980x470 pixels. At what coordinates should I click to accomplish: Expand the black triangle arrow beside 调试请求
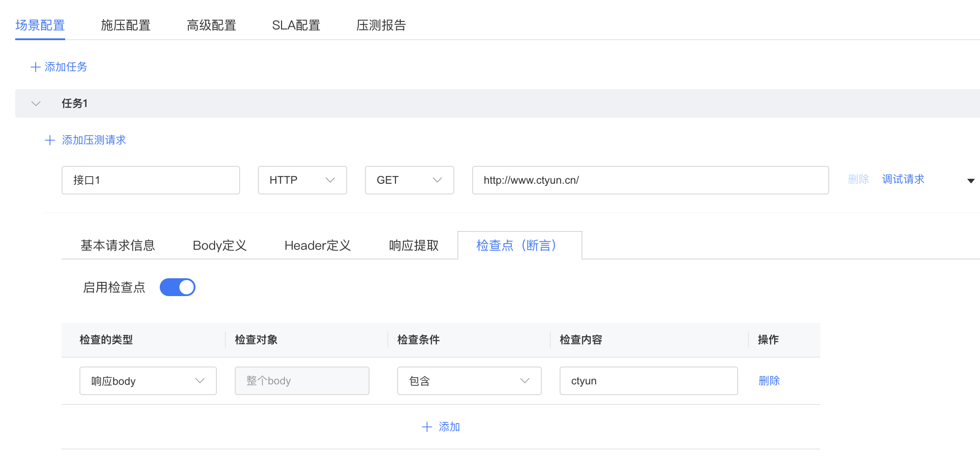971,181
